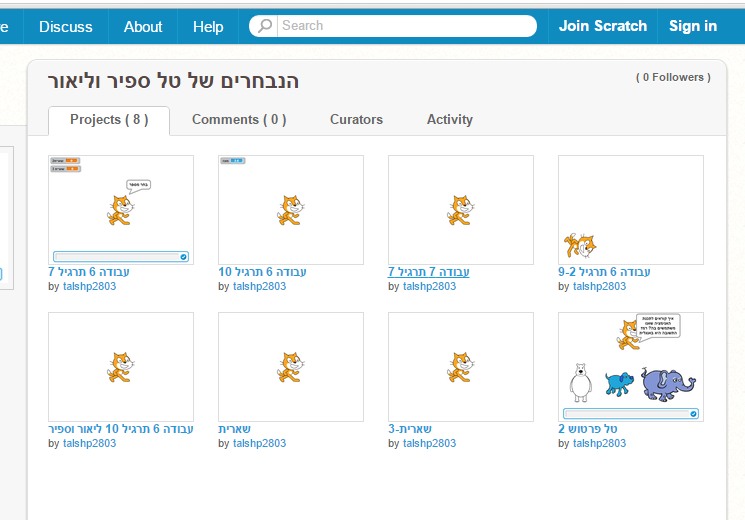
Task: Open thumbnail of project שארית-3
Action: pyautogui.click(x=461, y=366)
